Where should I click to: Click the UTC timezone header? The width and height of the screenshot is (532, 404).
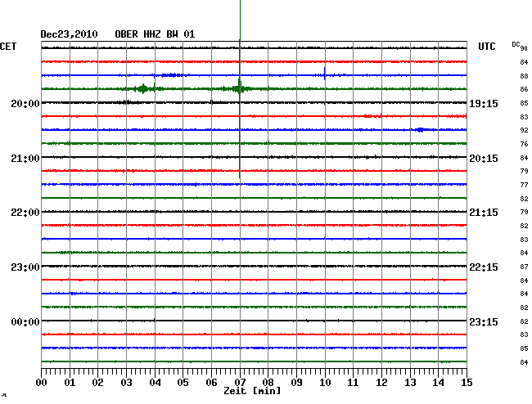tap(486, 47)
